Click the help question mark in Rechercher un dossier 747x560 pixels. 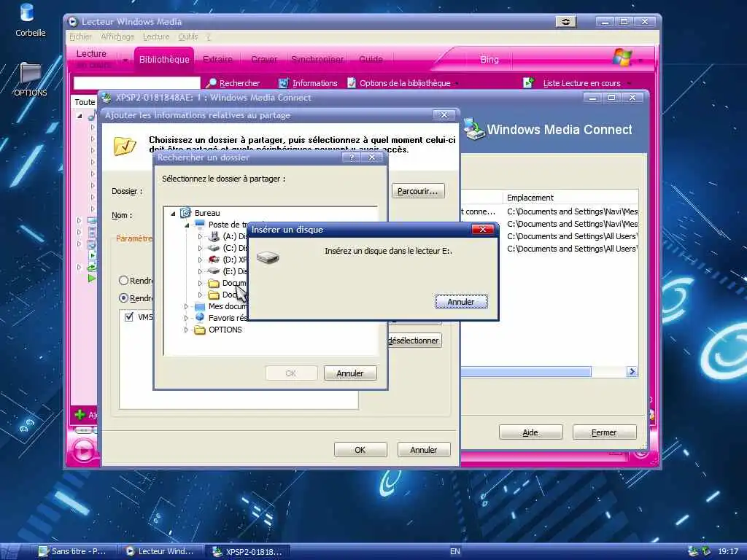pos(352,157)
